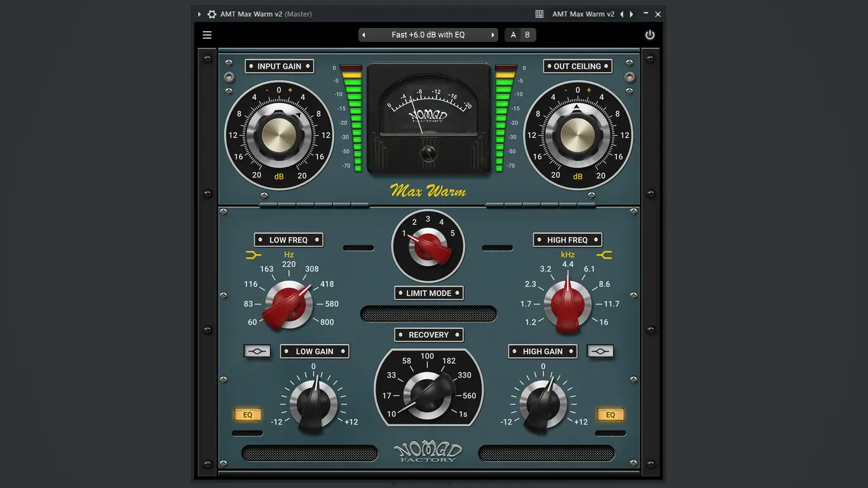Click the red High Freq knob
This screenshot has width=868, height=488.
[567, 306]
